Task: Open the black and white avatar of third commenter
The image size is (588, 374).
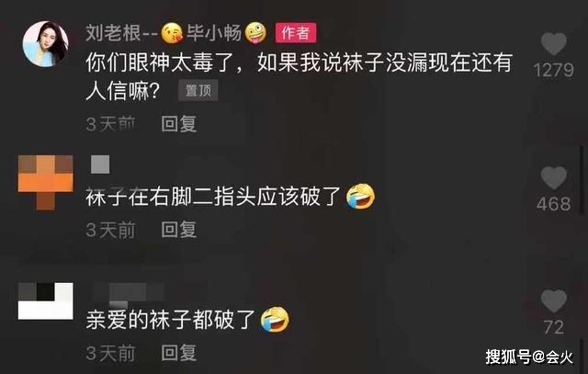Action: [45, 301]
